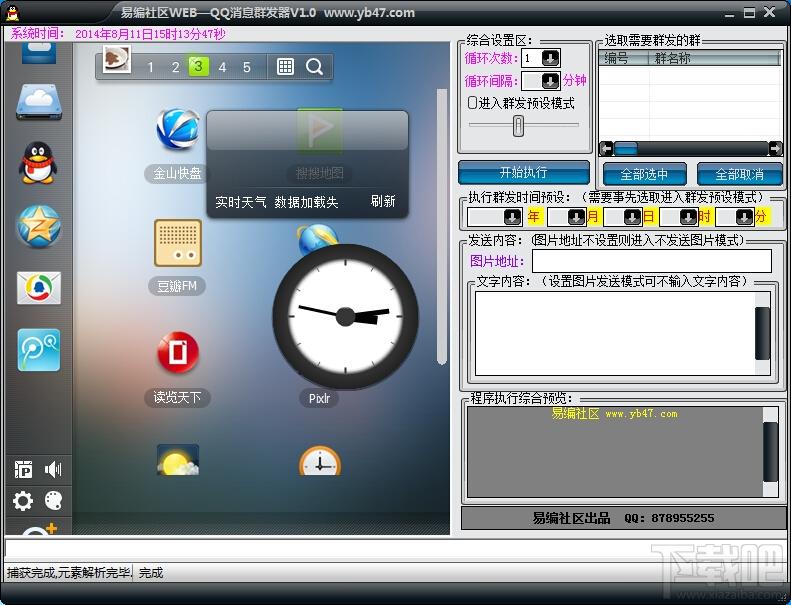This screenshot has height=605, width=791.
Task: Click the 群名称 column header
Action: tap(714, 58)
